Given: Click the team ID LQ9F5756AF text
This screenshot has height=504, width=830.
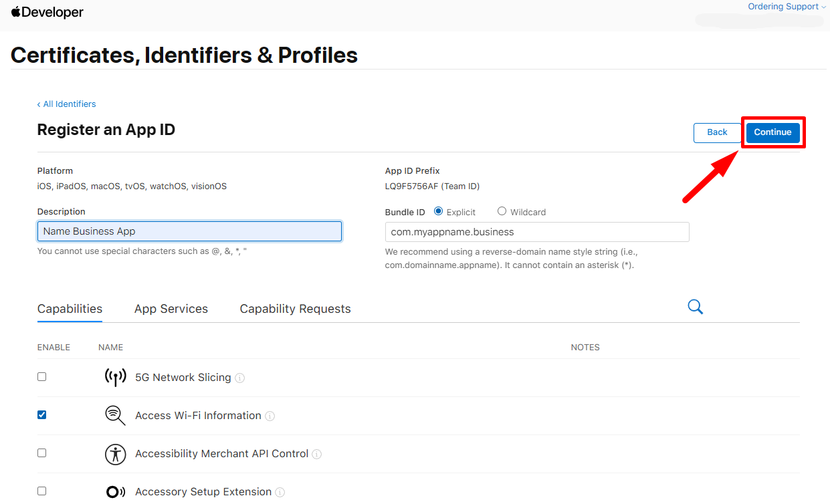Looking at the screenshot, I should pyautogui.click(x=432, y=186).
